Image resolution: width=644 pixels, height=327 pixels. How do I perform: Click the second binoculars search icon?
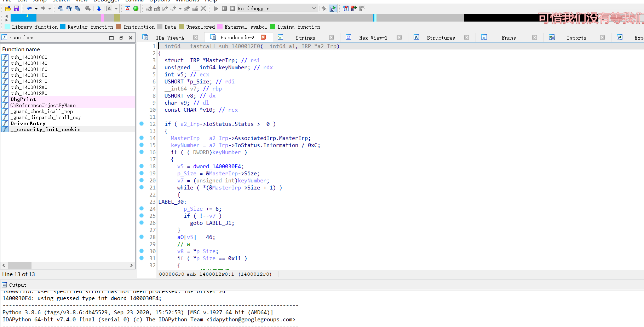click(69, 8)
